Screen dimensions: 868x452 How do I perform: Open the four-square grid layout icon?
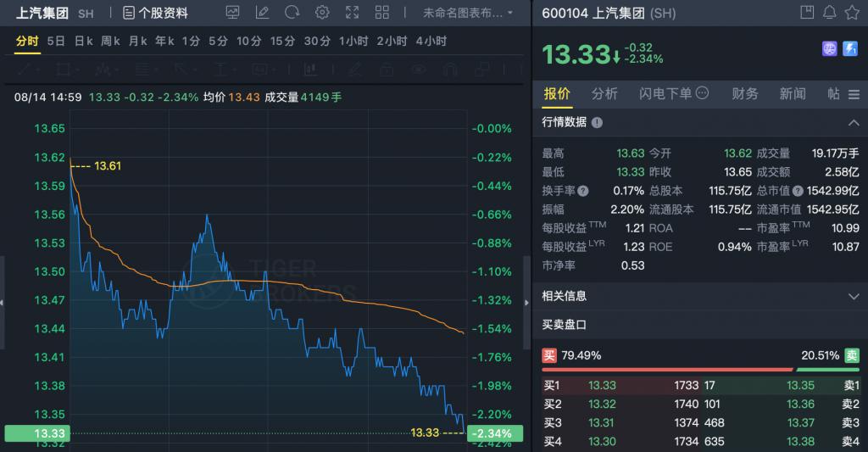[x=382, y=12]
